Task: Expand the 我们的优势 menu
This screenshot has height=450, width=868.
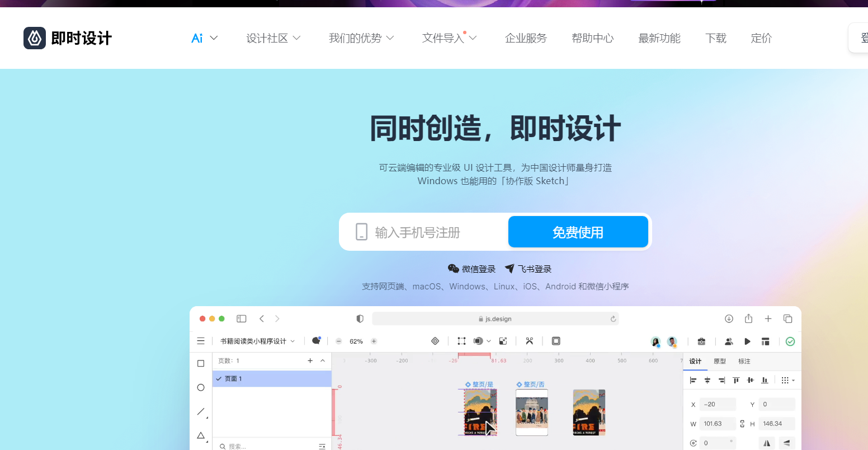Action: pos(361,38)
